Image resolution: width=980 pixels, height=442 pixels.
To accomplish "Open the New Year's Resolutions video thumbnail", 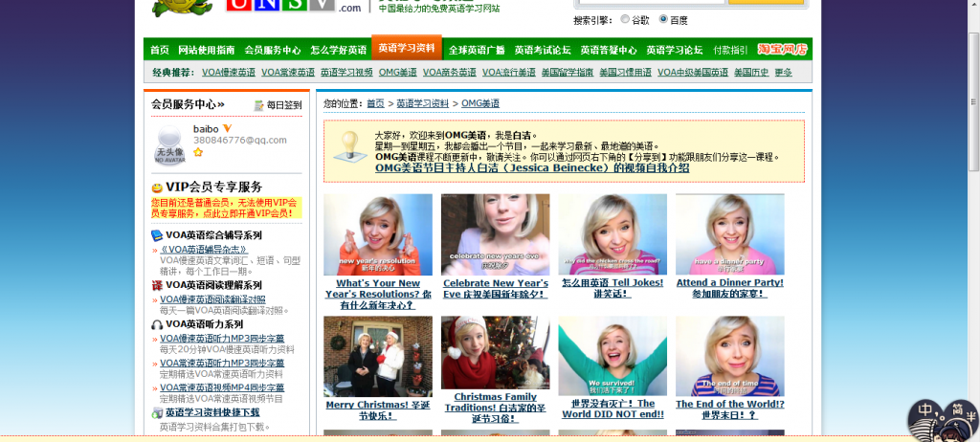I will coord(378,234).
